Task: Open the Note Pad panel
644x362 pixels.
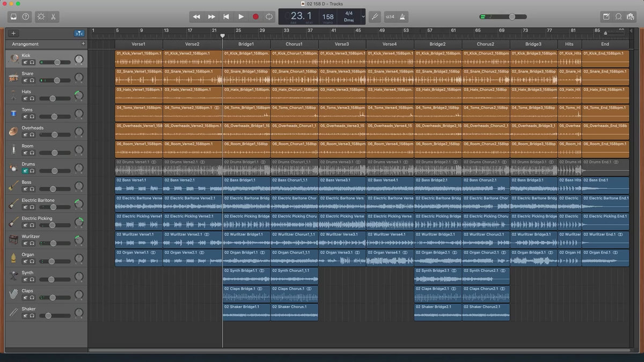Action: coord(606,17)
